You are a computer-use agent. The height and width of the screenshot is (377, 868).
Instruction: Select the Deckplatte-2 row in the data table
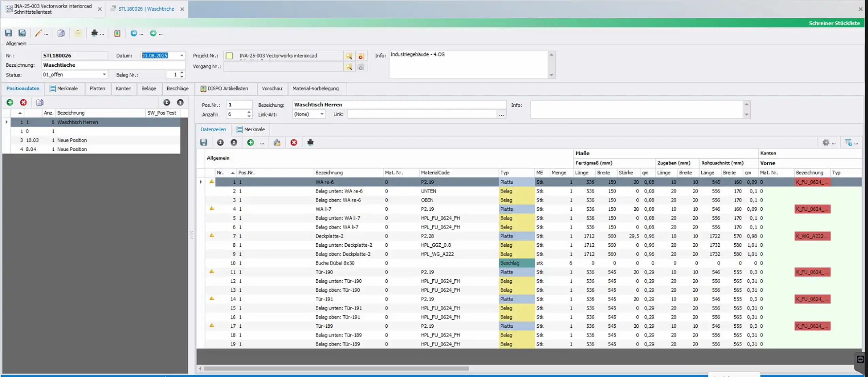click(x=329, y=236)
